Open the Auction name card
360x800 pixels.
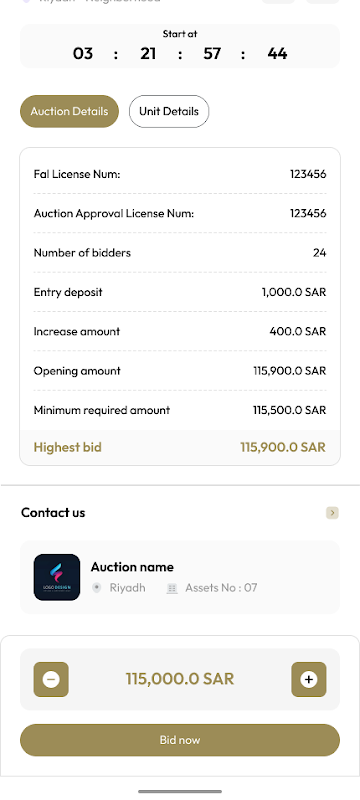180,577
